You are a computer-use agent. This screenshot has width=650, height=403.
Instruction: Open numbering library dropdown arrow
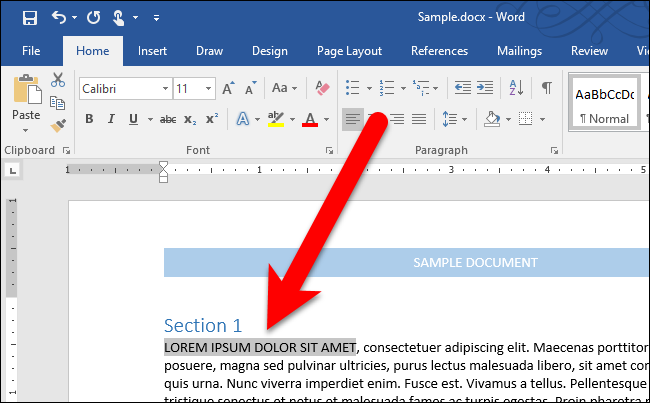coord(403,88)
